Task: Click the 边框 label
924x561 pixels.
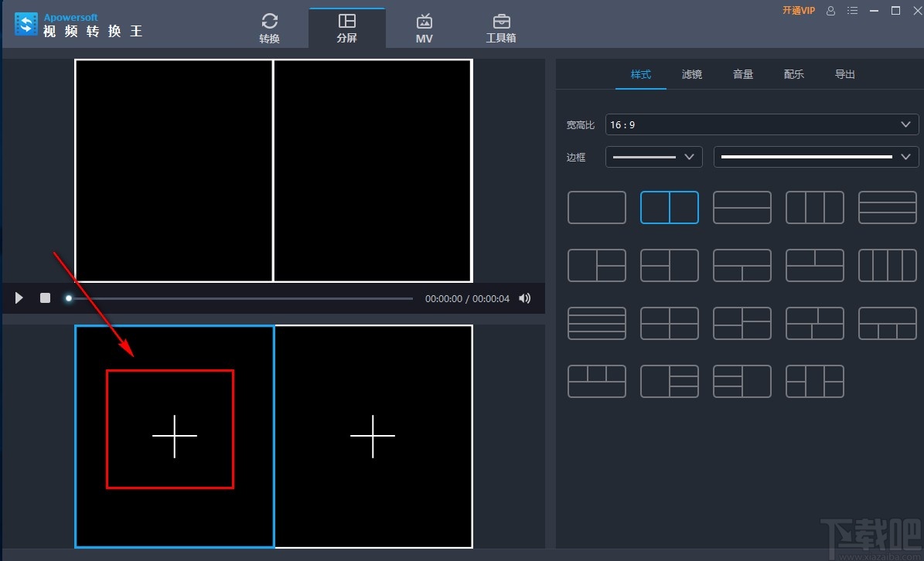Action: [x=576, y=157]
